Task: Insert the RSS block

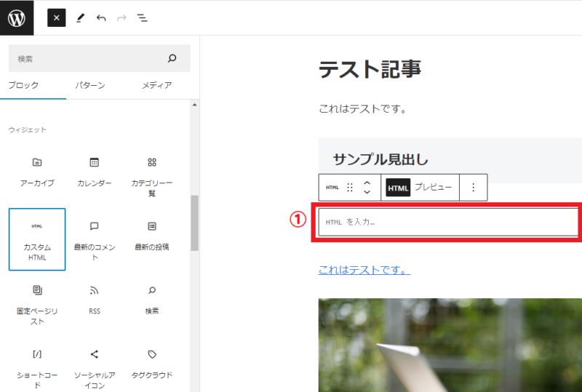Action: pyautogui.click(x=95, y=299)
